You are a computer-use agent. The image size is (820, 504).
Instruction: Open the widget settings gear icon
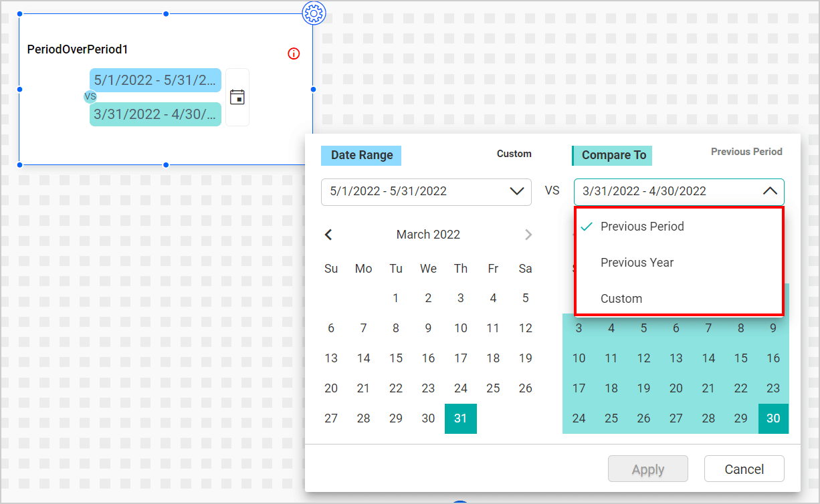314,13
